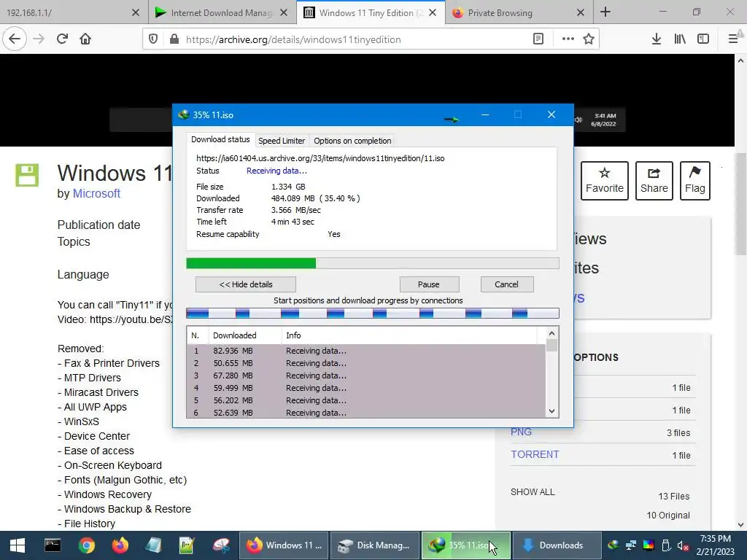Pause the 11.iso download

pos(429,284)
